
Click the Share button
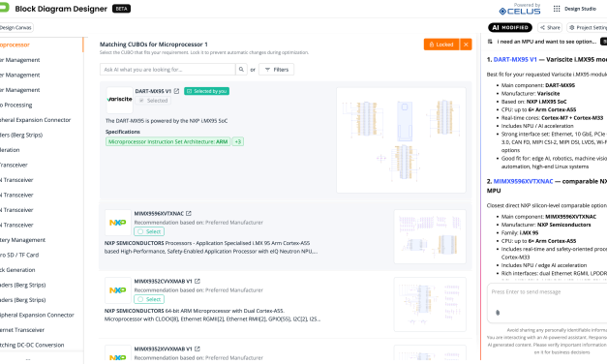pos(550,27)
